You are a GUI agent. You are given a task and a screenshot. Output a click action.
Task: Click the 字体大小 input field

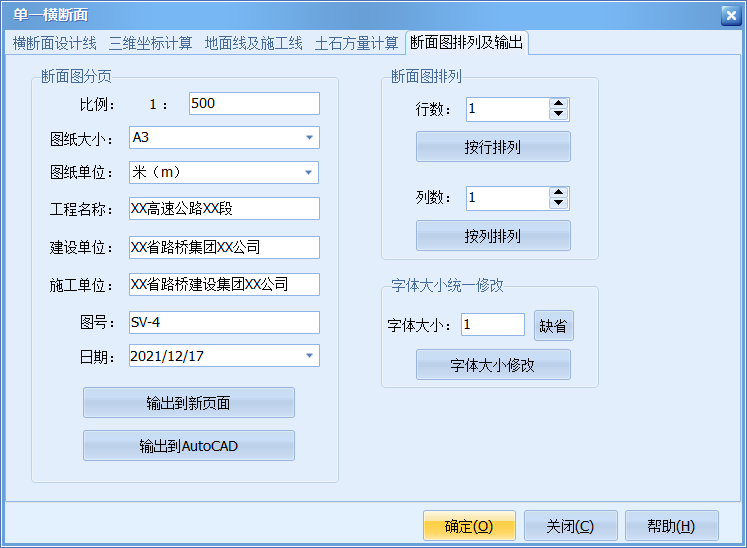[493, 325]
